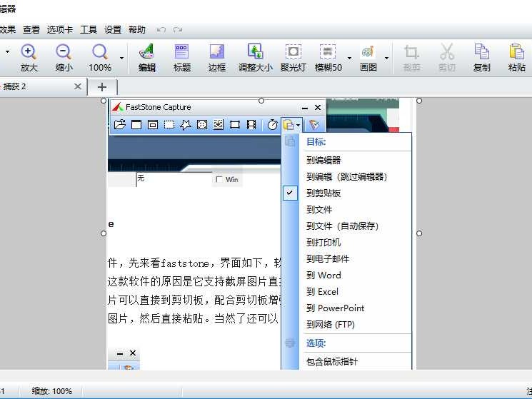The width and height of the screenshot is (532, 399).
Task: Close the 捕获 2 tab
Action: click(78, 86)
